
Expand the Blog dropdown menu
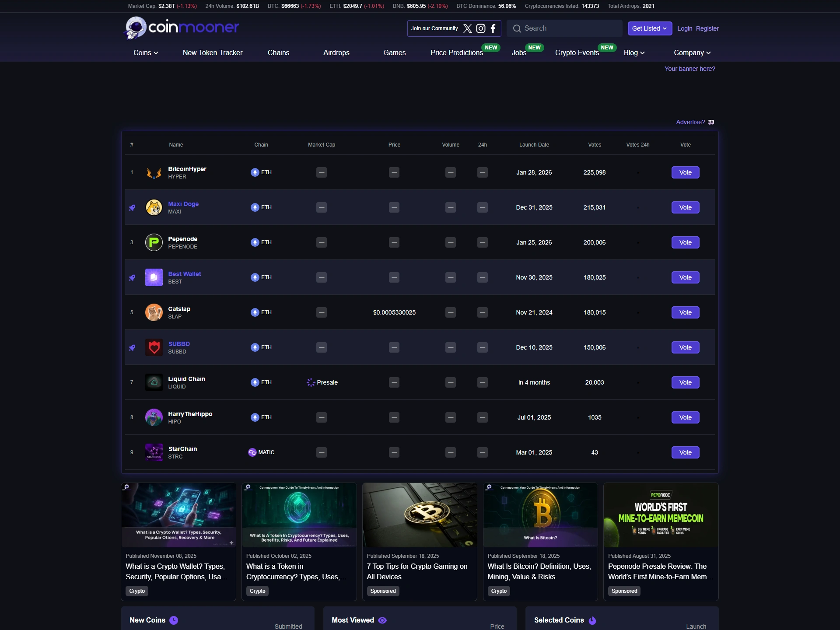634,52
